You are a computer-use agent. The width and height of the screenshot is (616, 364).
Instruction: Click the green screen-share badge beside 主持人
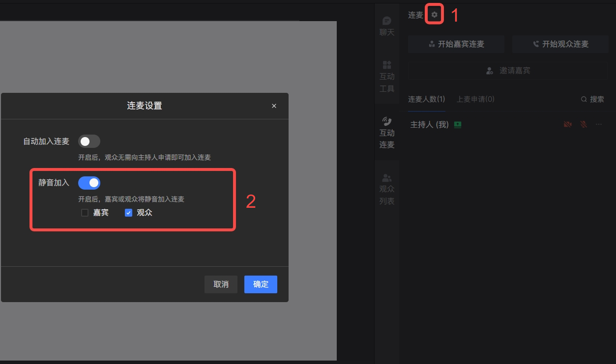pos(458,125)
